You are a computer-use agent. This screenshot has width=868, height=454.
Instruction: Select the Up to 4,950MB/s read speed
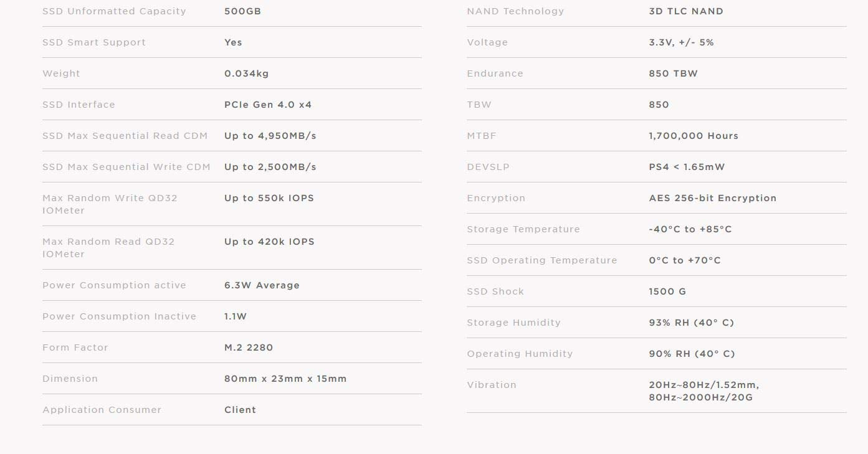(270, 136)
